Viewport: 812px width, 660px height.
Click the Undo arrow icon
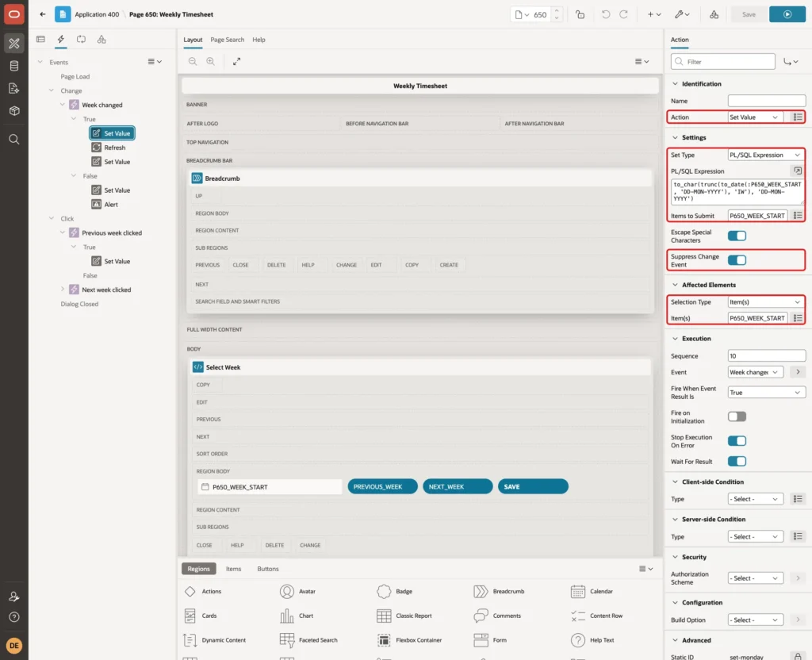pos(605,14)
